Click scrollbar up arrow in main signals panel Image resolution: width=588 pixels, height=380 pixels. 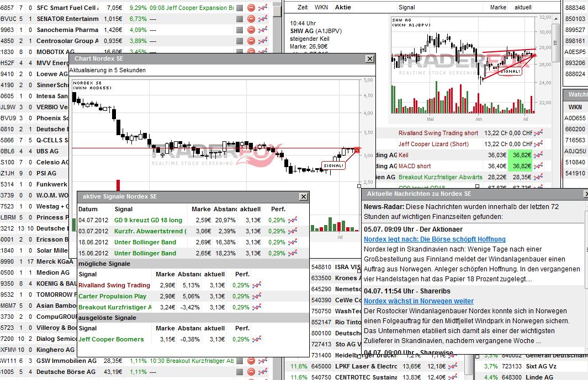pos(557,19)
